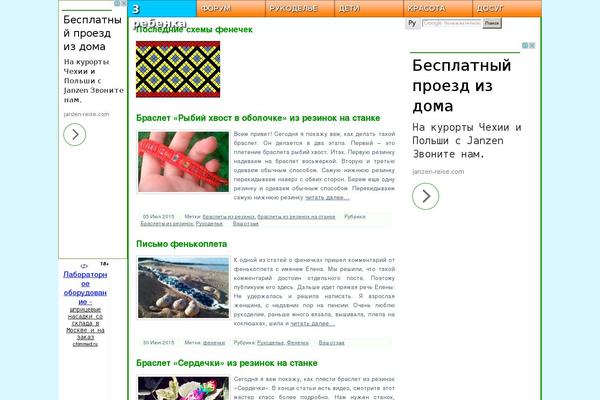Open the 'Ру' language selector next to search

tap(412, 23)
